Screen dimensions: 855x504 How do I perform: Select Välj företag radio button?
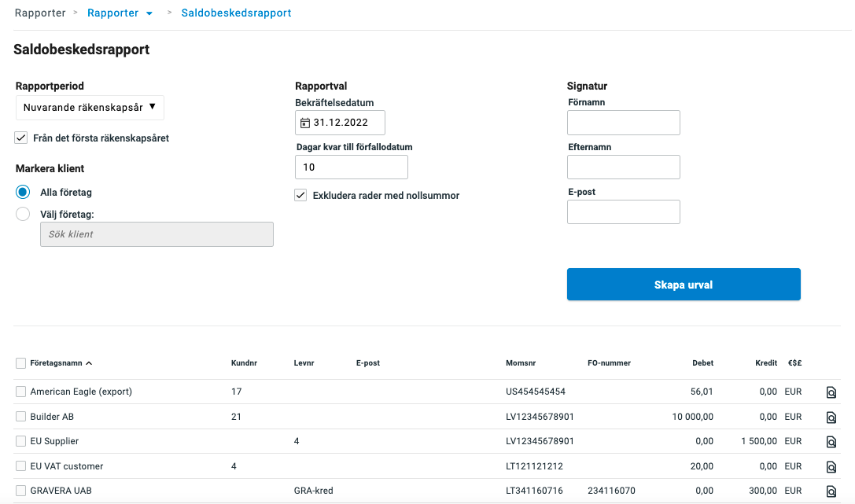pyautogui.click(x=23, y=214)
